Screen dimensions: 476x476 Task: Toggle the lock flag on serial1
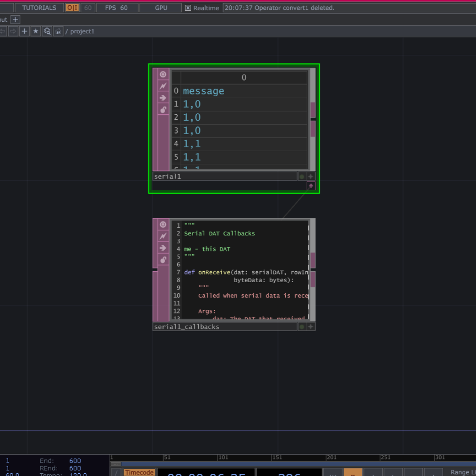click(163, 109)
